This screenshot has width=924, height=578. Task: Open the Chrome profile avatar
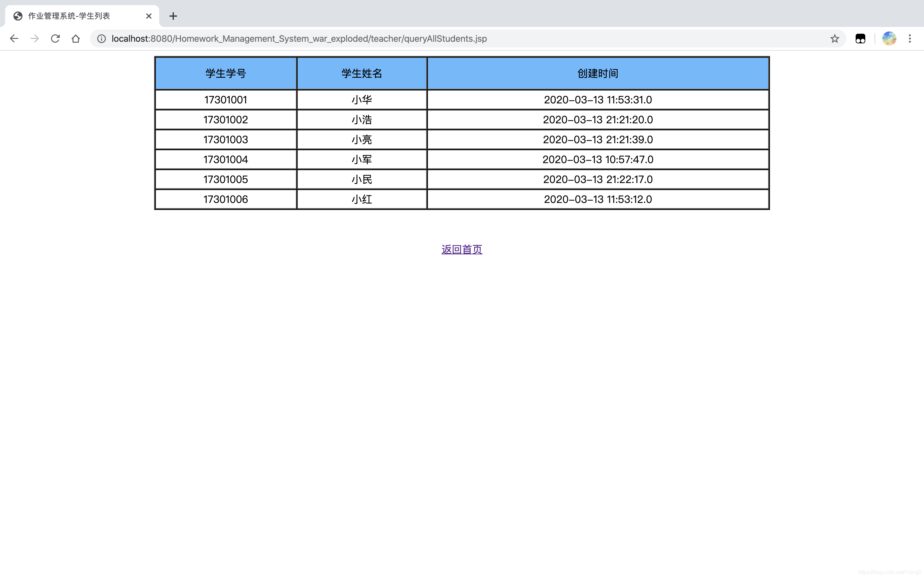[889, 39]
